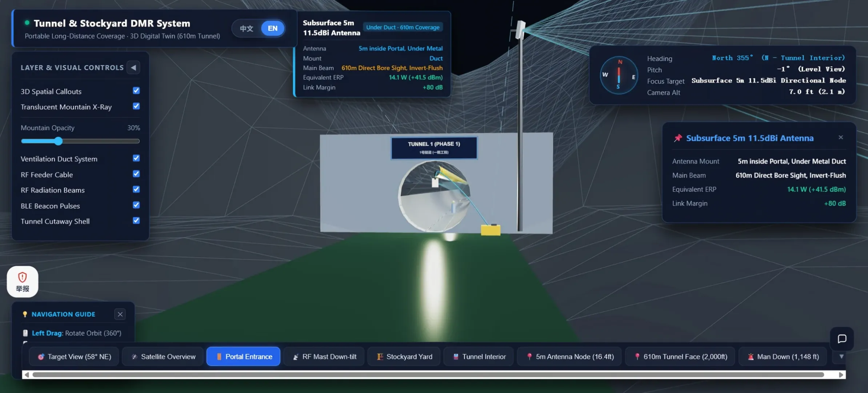This screenshot has height=393, width=868.
Task: Click the scrollbar left arrow
Action: coord(27,375)
